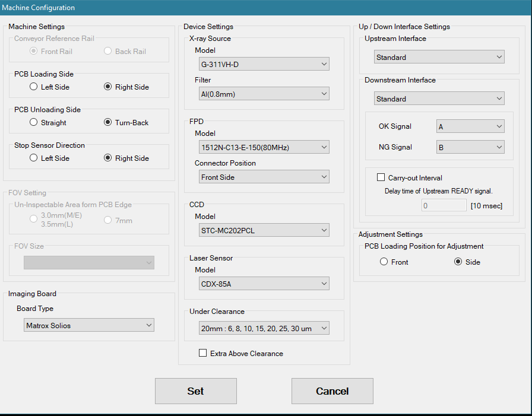
Task: Click the Set button
Action: point(196,391)
